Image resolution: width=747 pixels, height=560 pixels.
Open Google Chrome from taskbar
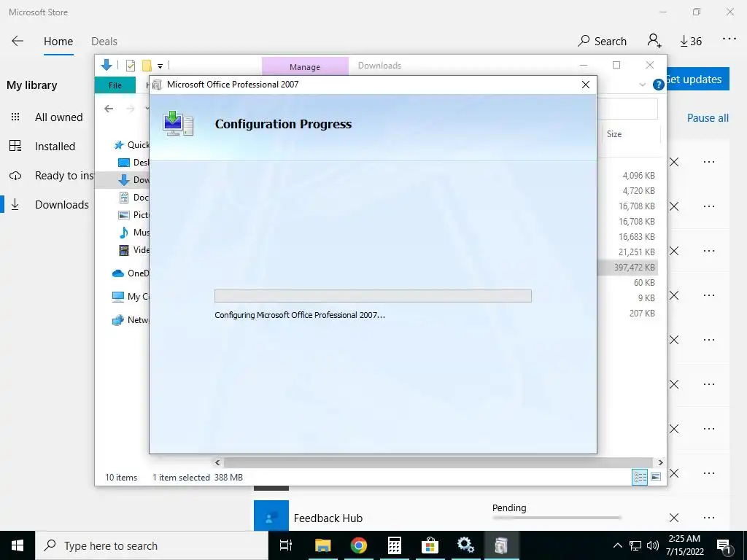(358, 545)
